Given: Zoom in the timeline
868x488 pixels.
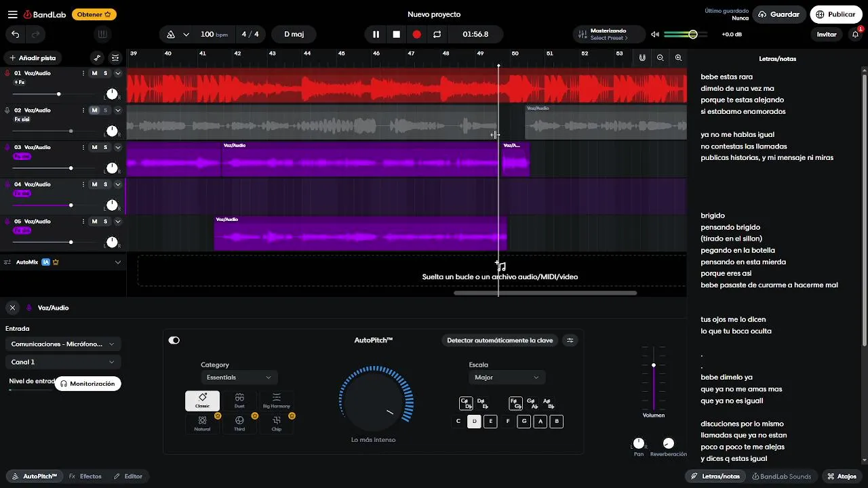Looking at the screenshot, I should coord(679,58).
